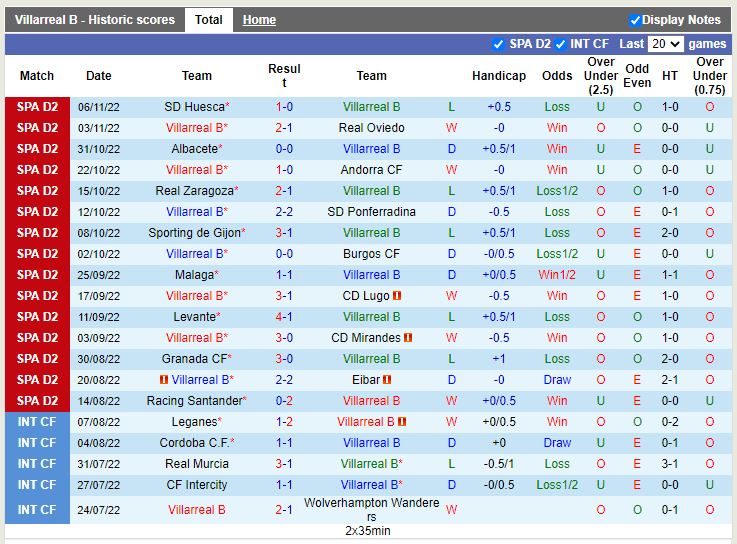Click INT CF league cell dated 24/07/22
The image size is (737, 544).
pyautogui.click(x=37, y=510)
